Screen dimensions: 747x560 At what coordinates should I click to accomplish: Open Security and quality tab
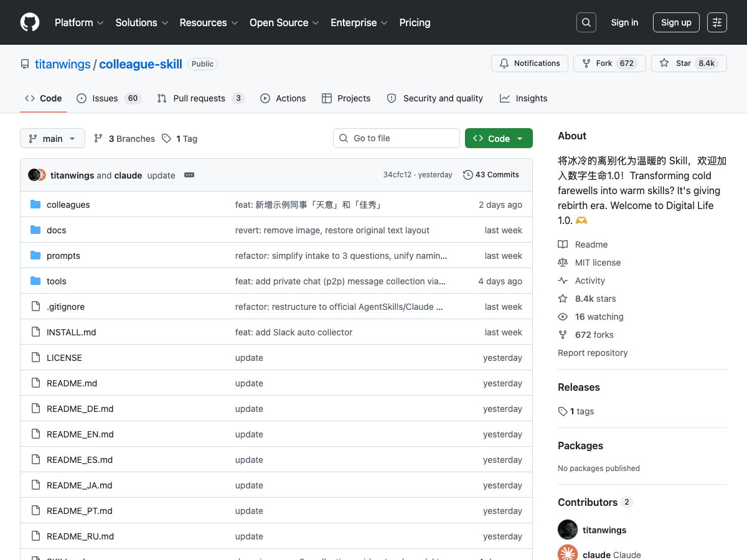click(435, 98)
